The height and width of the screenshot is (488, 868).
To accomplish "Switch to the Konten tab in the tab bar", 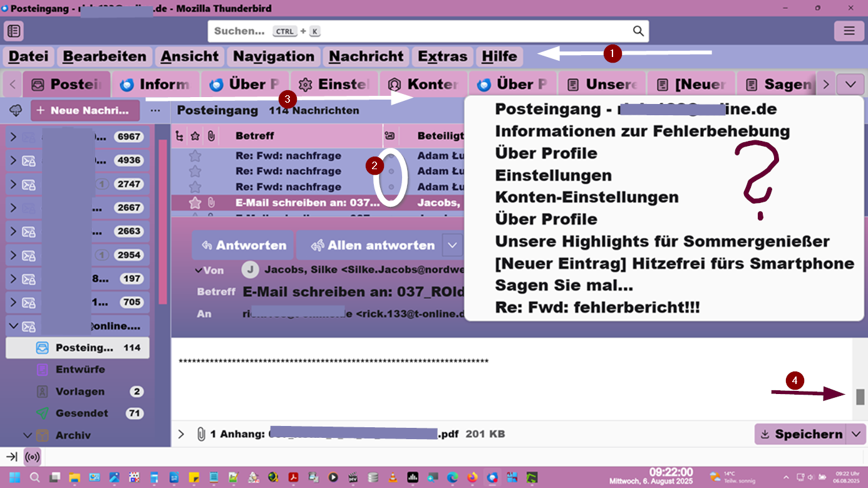I will pyautogui.click(x=423, y=84).
